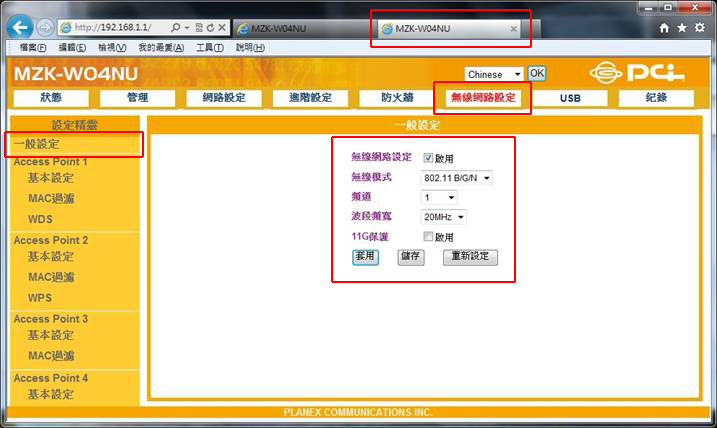The height and width of the screenshot is (428, 717).
Task: Click the Access Point 2 heading
Action: 51,240
